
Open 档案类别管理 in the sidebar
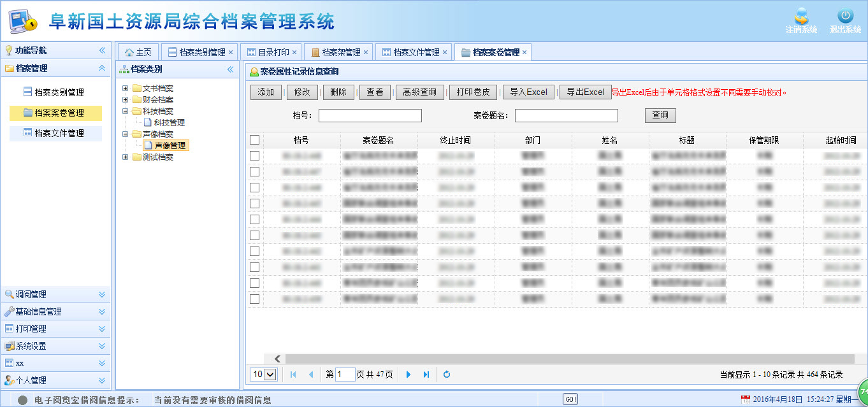click(x=59, y=92)
